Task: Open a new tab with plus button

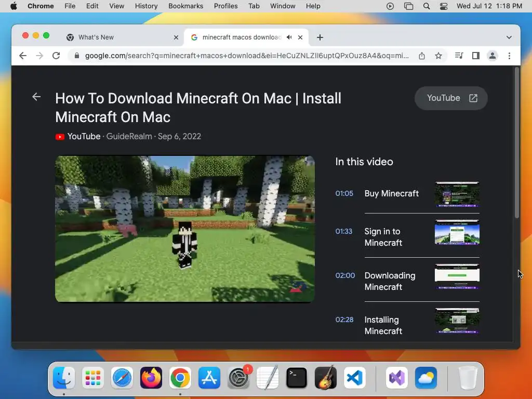Action: [320, 37]
